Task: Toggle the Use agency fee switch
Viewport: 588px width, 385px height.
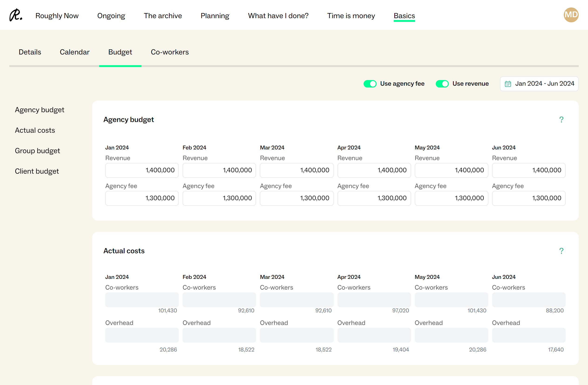Action: [x=370, y=84]
